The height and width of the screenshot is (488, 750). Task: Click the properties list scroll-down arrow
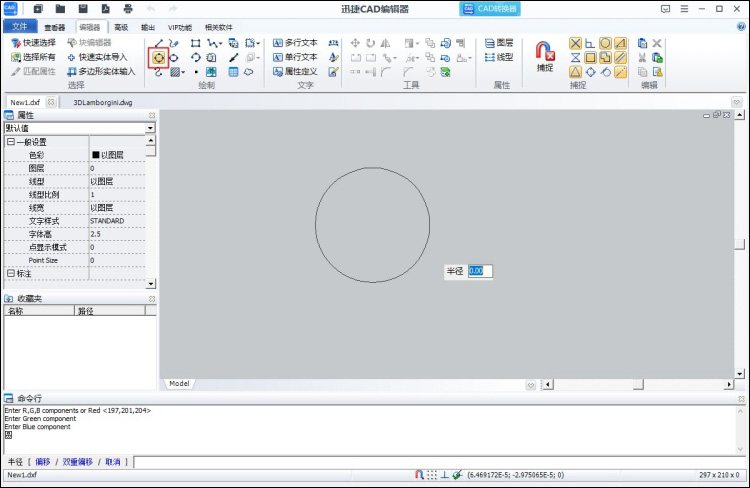(151, 284)
